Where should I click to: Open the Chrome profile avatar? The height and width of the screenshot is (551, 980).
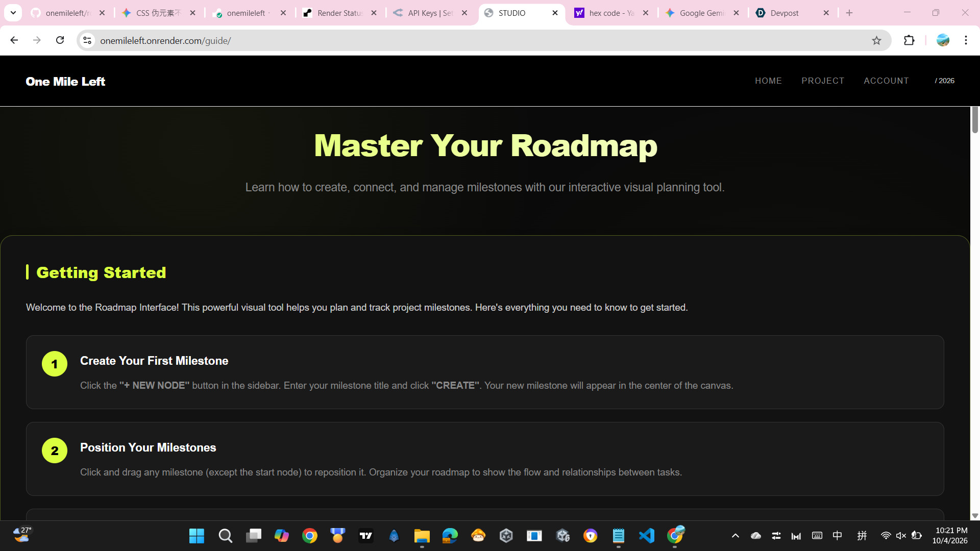[943, 40]
